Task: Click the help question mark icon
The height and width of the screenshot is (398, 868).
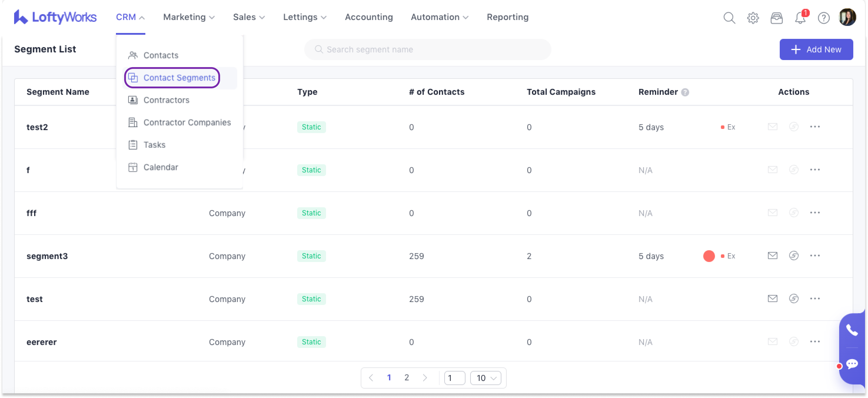Action: 824,18
